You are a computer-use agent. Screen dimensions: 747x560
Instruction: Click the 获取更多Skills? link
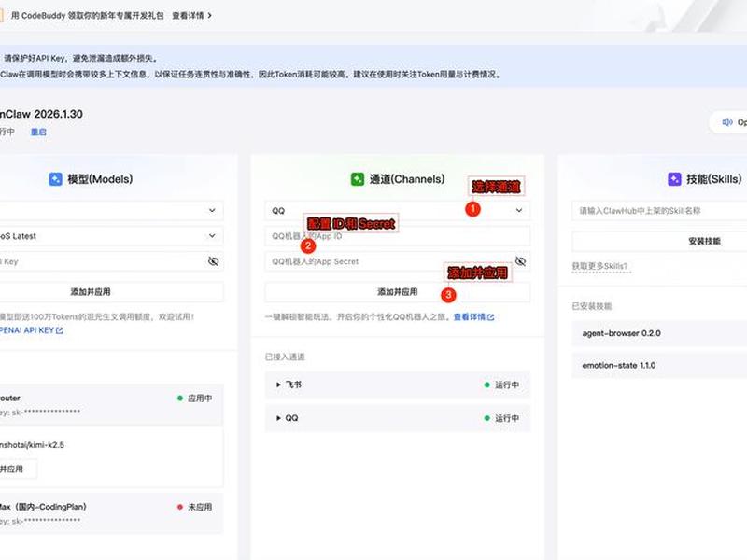pos(599,266)
